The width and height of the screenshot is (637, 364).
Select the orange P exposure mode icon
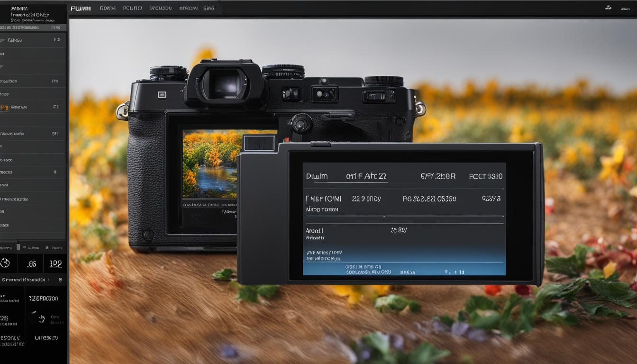coord(4,107)
